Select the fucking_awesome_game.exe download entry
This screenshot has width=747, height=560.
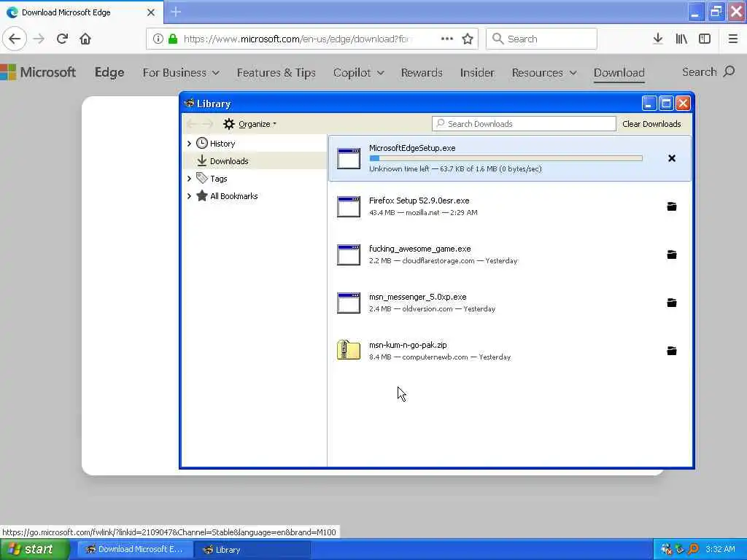click(509, 254)
